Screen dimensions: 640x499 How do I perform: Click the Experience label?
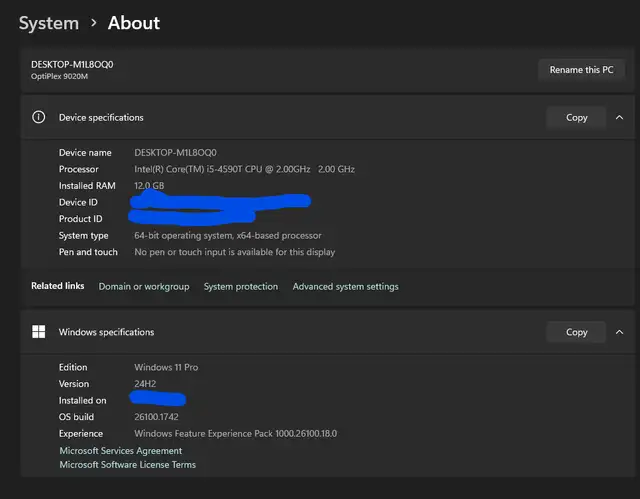tap(81, 433)
